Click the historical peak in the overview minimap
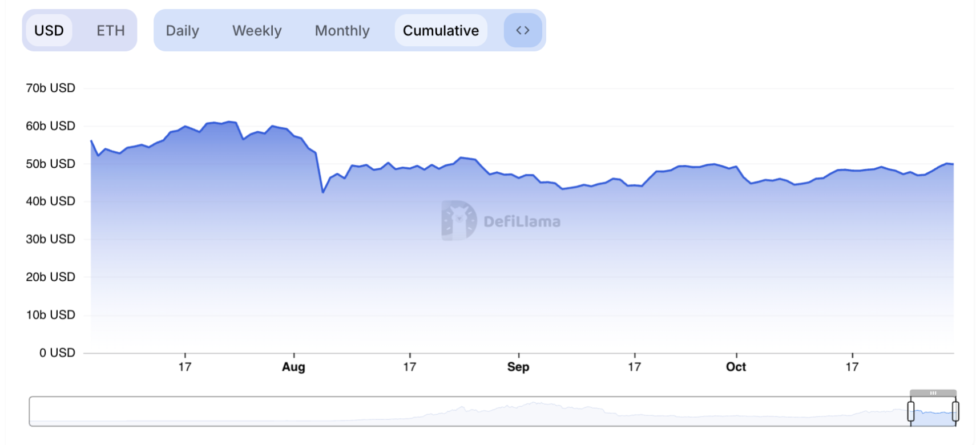The width and height of the screenshot is (980, 445). [x=535, y=403]
